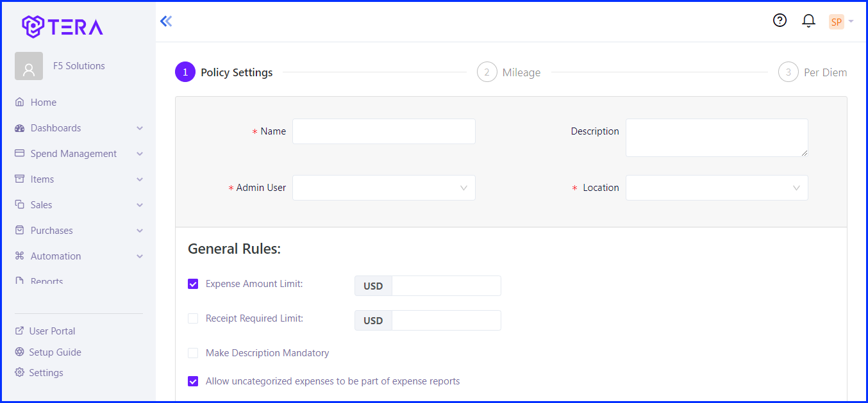868x403 pixels.
Task: Open notifications bell
Action: (808, 21)
